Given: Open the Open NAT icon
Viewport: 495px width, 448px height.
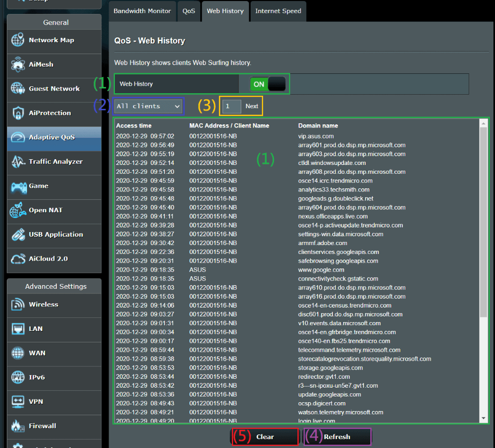Looking at the screenshot, I should pyautogui.click(x=18, y=210).
